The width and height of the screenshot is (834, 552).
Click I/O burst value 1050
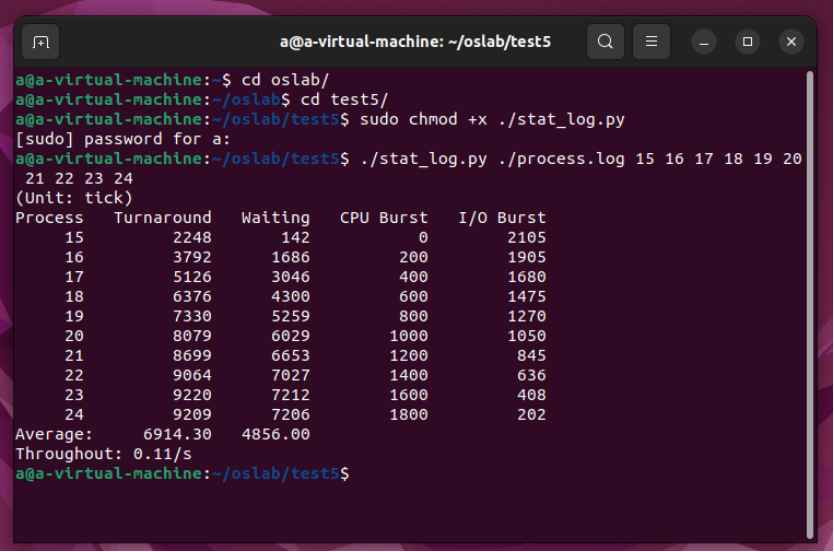[x=527, y=336]
